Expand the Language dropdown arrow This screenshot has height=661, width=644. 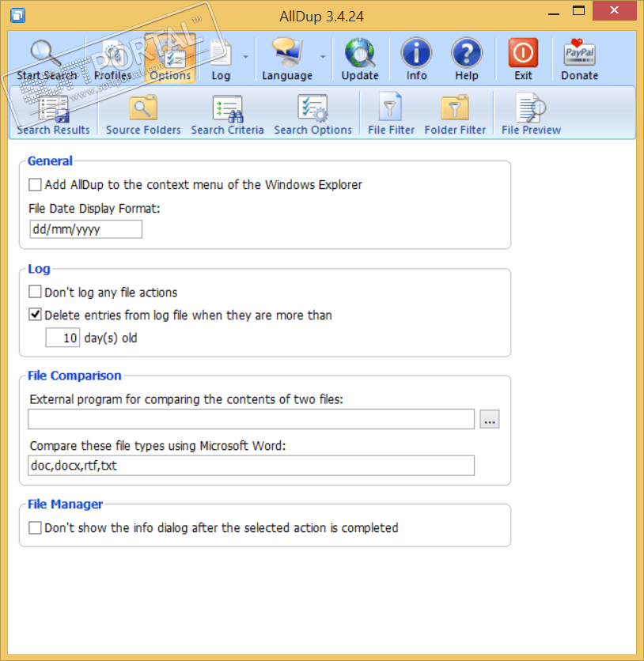pyautogui.click(x=323, y=57)
